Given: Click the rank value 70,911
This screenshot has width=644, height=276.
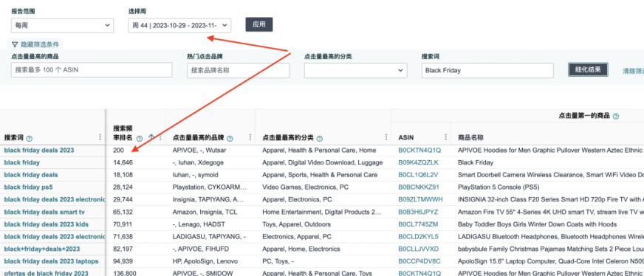Looking at the screenshot, I should [x=123, y=224].
